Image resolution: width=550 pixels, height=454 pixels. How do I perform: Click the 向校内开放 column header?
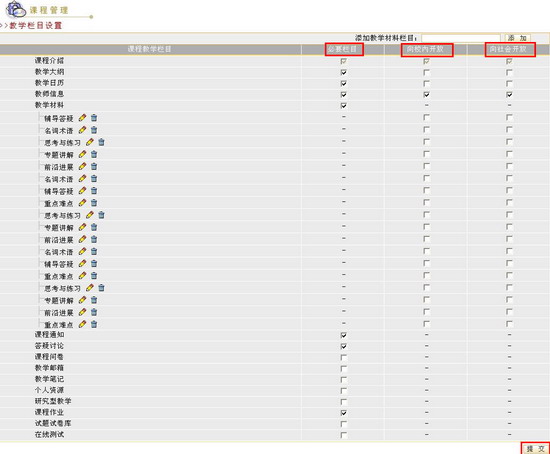427,49
